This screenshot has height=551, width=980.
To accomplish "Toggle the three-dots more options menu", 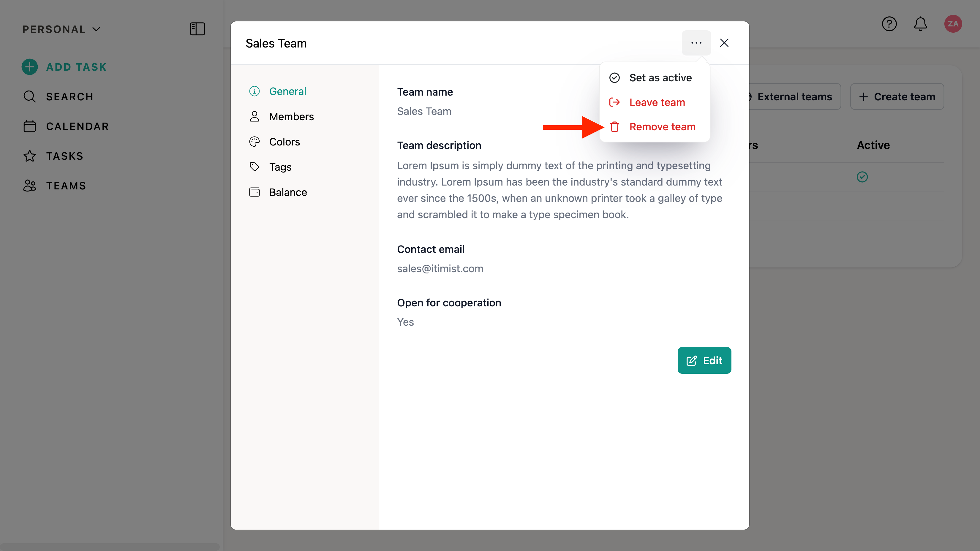I will 696,43.
